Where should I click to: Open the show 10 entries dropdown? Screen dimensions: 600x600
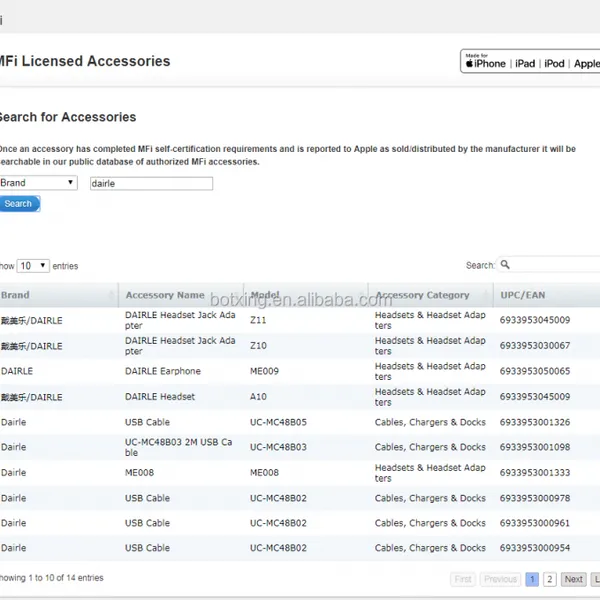[x=33, y=266]
